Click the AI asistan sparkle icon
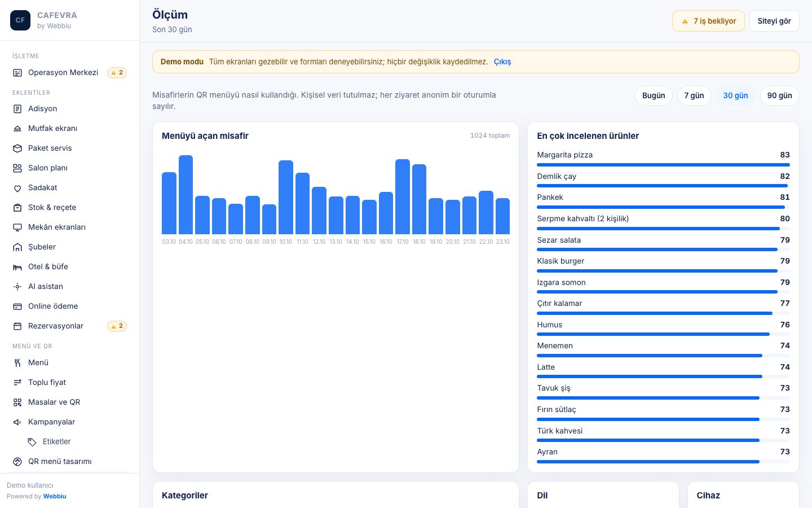This screenshot has width=812, height=508. [17, 287]
